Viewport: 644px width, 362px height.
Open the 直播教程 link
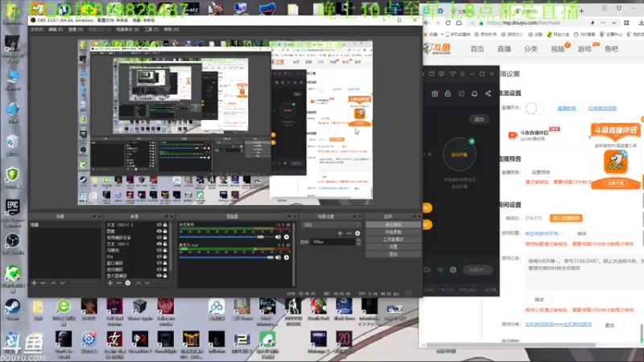(x=567, y=109)
